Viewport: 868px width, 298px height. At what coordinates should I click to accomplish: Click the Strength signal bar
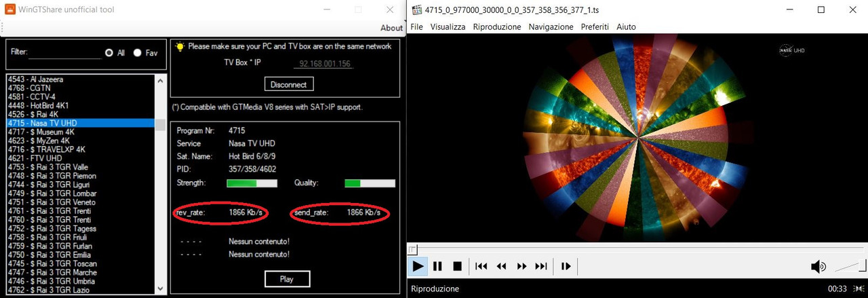pos(252,183)
